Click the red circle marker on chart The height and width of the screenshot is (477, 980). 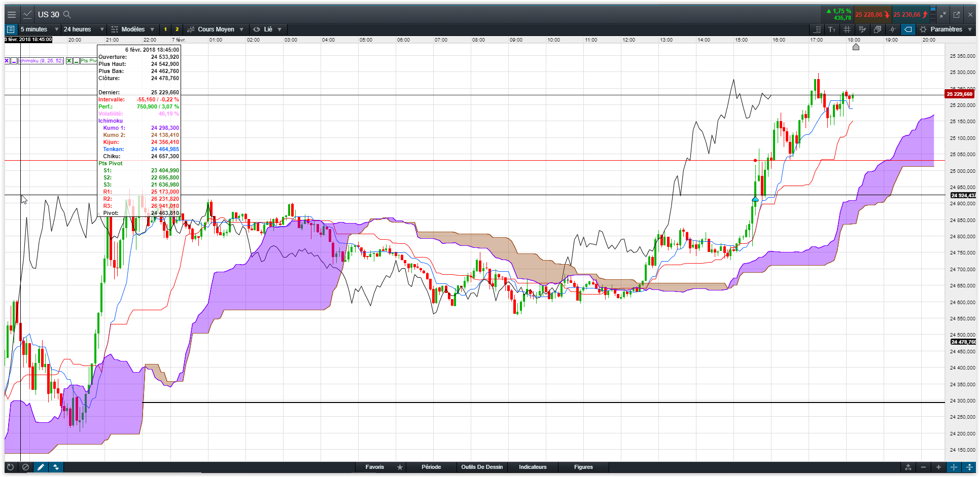tap(755, 161)
